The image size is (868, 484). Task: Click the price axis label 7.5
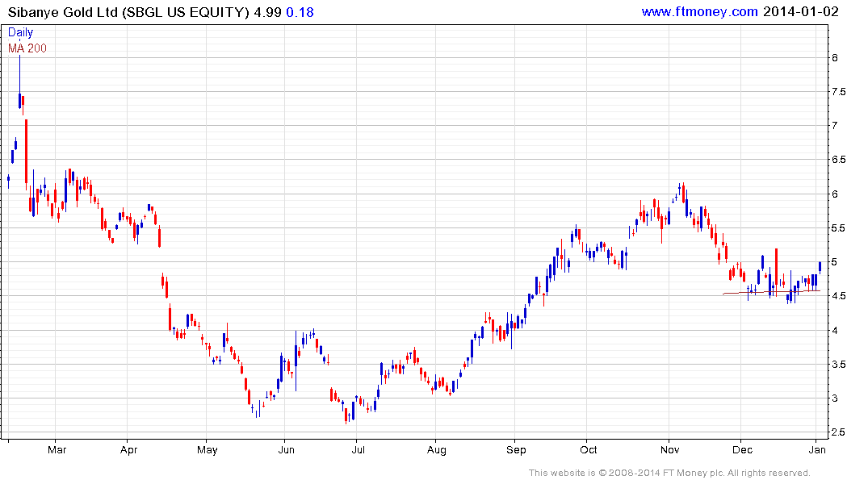pos(839,92)
